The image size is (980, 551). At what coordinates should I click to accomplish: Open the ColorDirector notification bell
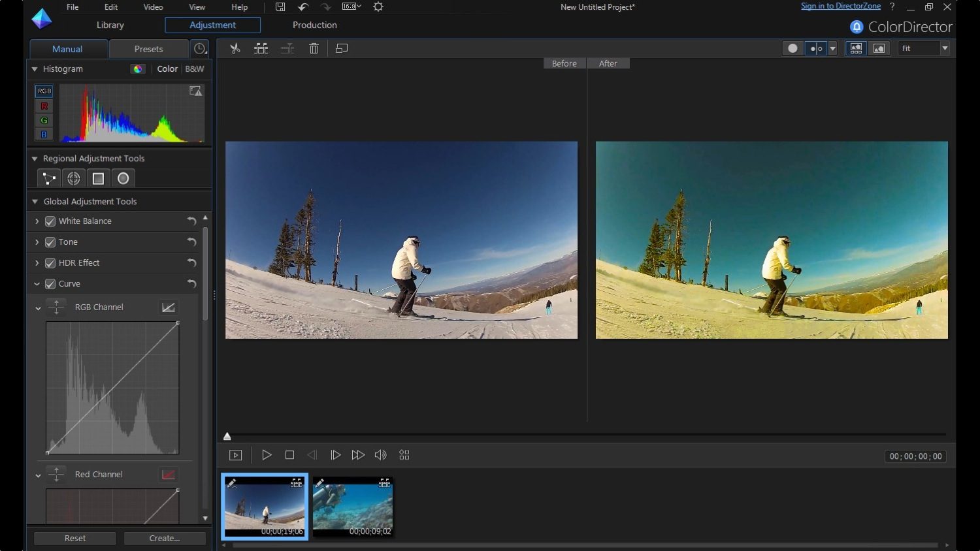click(x=857, y=27)
